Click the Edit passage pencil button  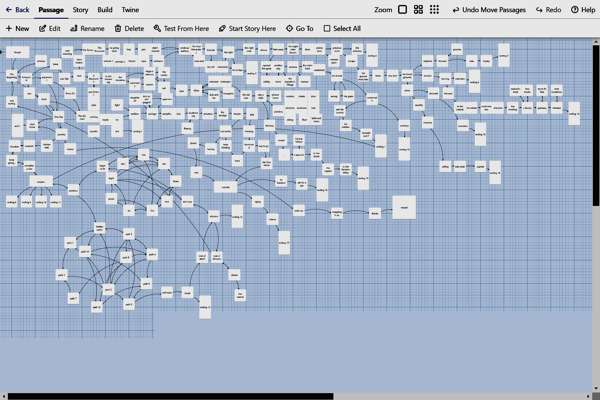coord(50,29)
